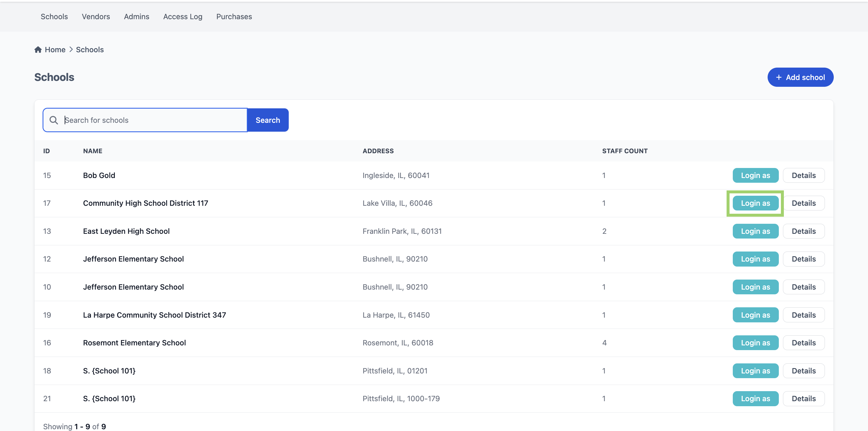This screenshot has width=868, height=431.
Task: Click the plus icon on Add school
Action: coord(779,78)
